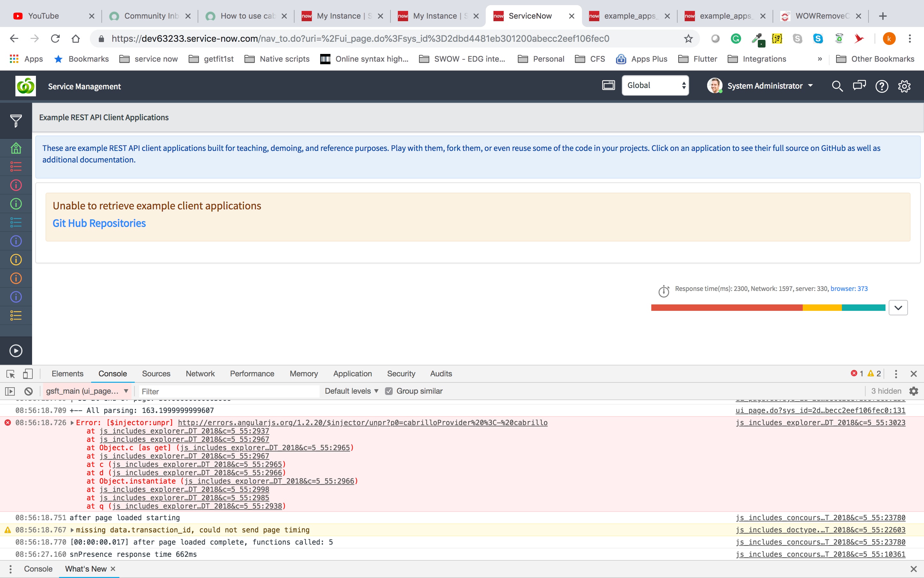Image resolution: width=924 pixels, height=578 pixels.
Task: Click the green home icon in sidebar
Action: (x=16, y=148)
